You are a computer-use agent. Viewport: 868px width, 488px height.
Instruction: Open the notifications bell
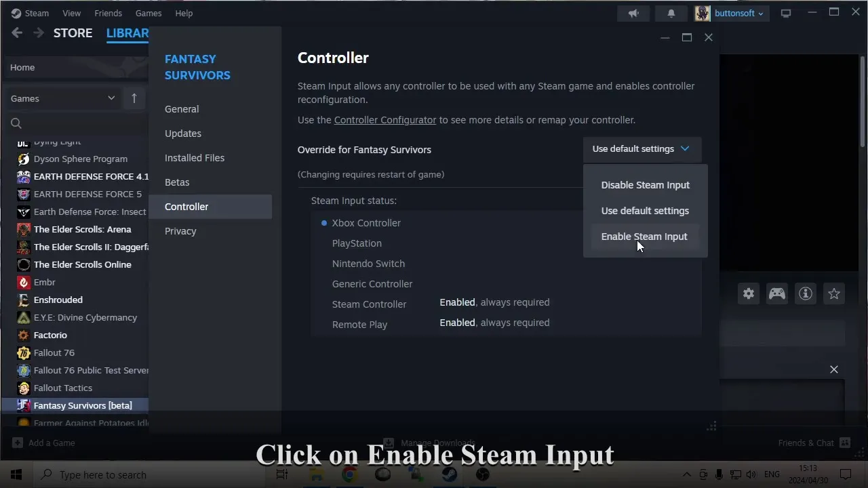point(671,13)
